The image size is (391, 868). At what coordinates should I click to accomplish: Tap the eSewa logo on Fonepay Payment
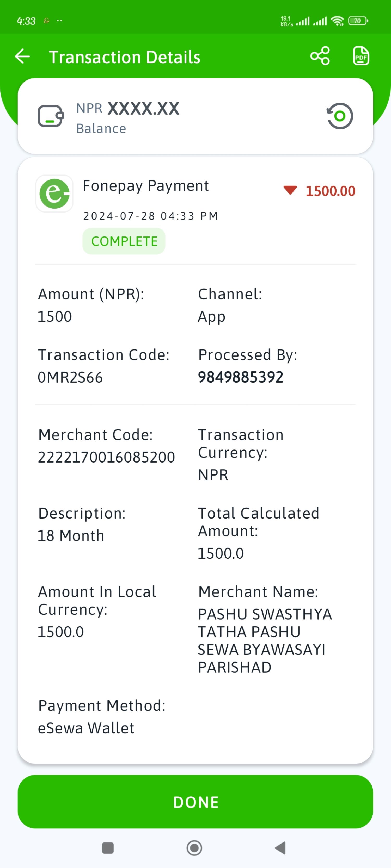[54, 193]
